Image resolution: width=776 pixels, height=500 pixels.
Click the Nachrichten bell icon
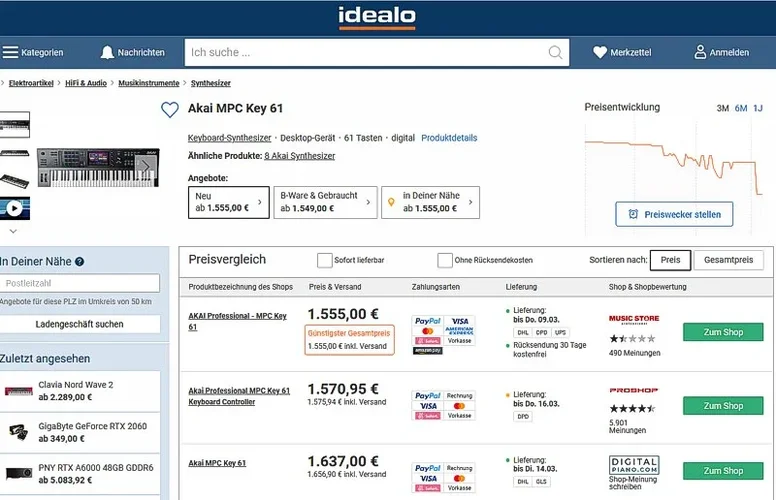[107, 52]
